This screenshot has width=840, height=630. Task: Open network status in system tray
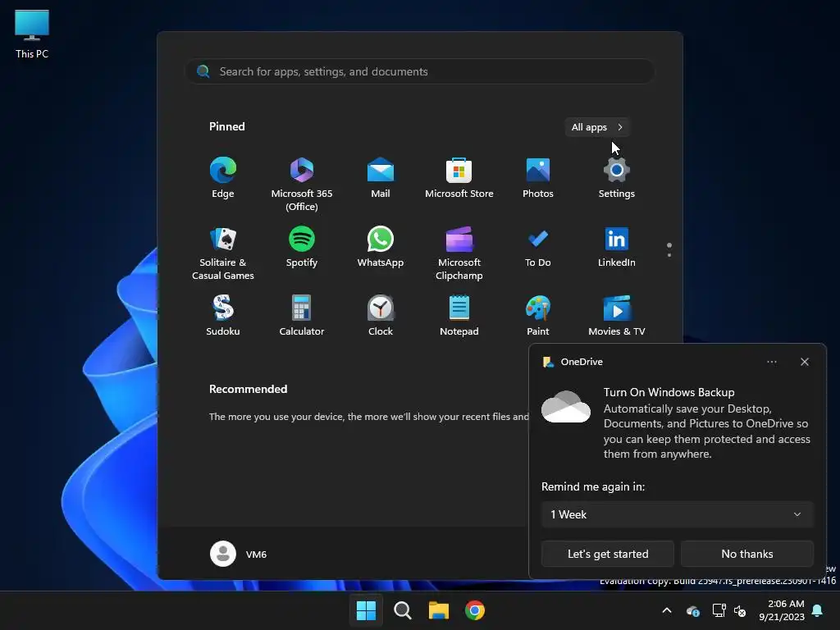tap(719, 610)
